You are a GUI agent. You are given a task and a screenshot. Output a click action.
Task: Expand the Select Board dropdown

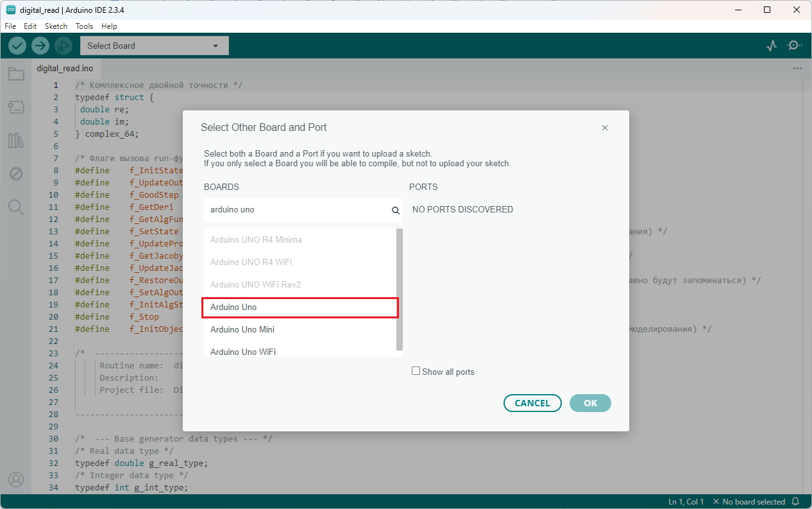click(x=154, y=46)
